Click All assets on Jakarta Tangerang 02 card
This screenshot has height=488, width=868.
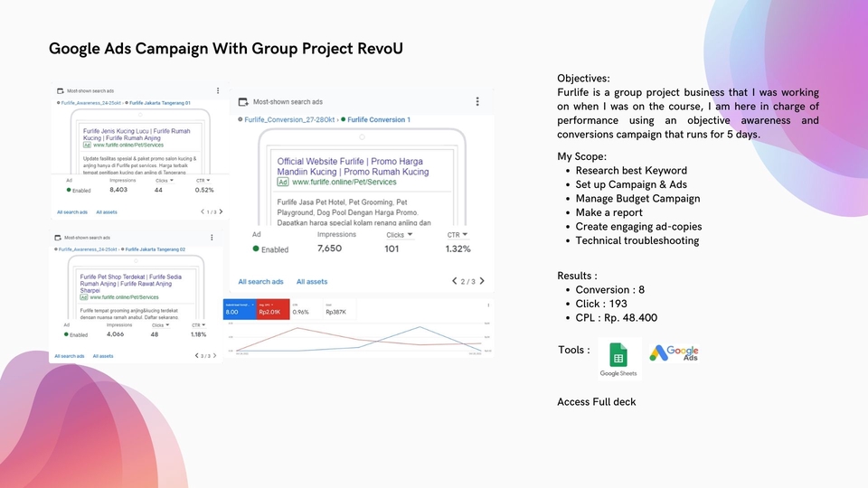pyautogui.click(x=103, y=356)
